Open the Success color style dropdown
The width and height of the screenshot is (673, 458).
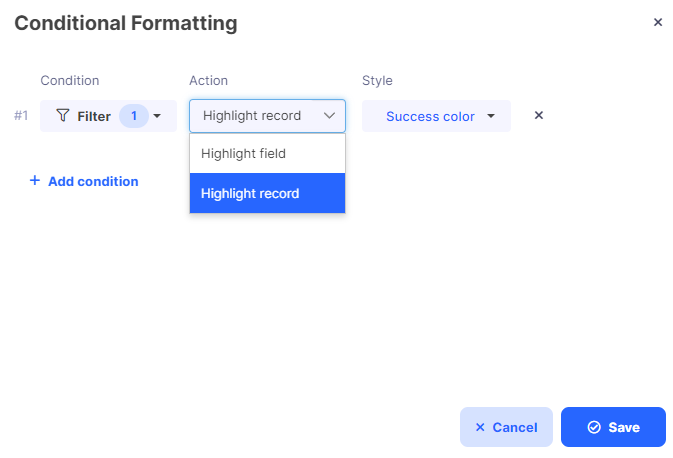click(436, 116)
